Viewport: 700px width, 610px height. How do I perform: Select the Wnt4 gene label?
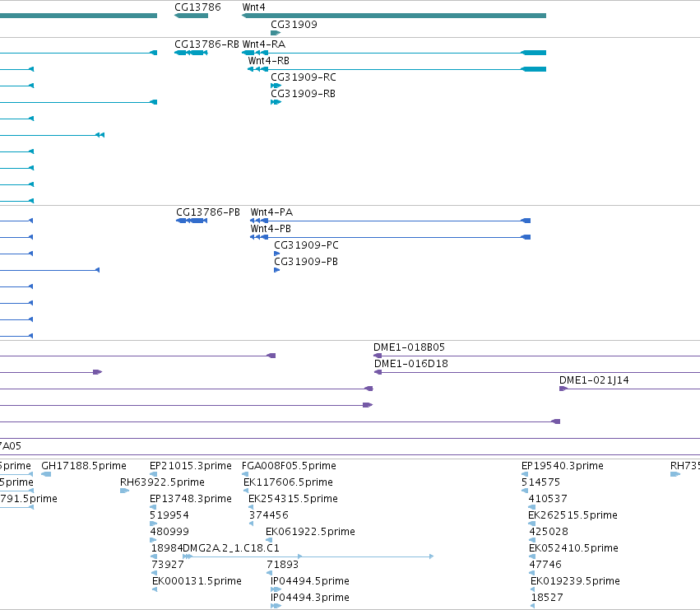(x=253, y=7)
